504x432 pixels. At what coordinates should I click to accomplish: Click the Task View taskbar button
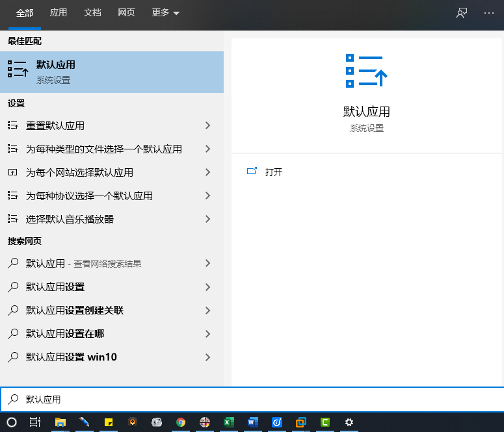tap(35, 422)
